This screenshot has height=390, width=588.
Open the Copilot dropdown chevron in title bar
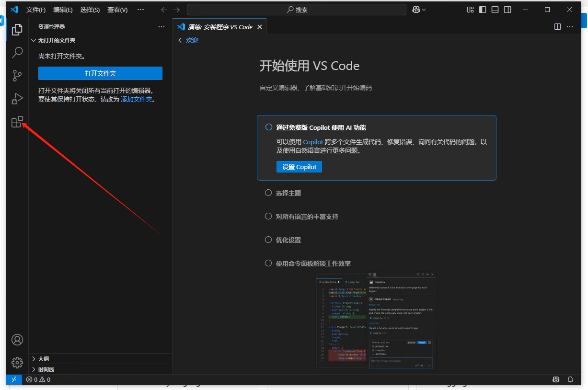(424, 10)
